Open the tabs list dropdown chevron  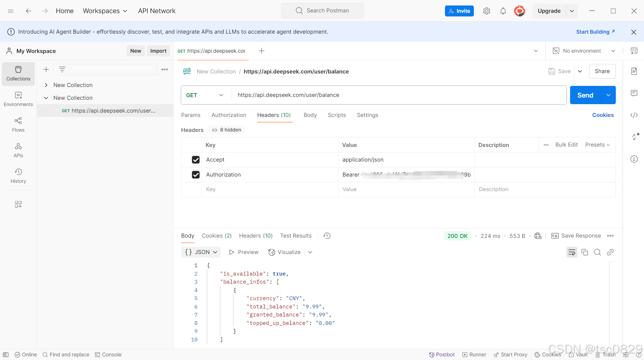536,51
